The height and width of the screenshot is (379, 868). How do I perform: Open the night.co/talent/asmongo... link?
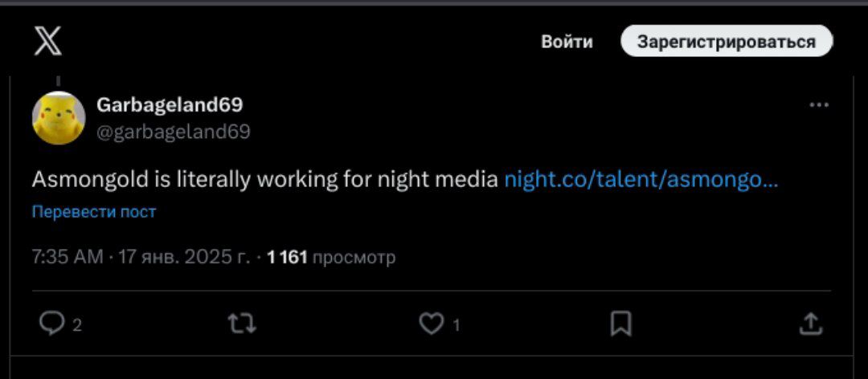(641, 180)
